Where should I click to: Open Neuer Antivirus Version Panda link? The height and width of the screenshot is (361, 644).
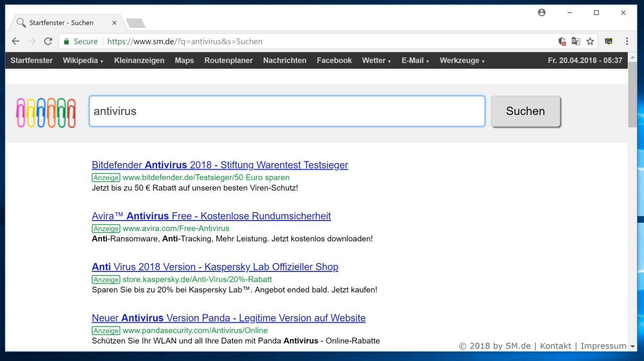tap(229, 318)
